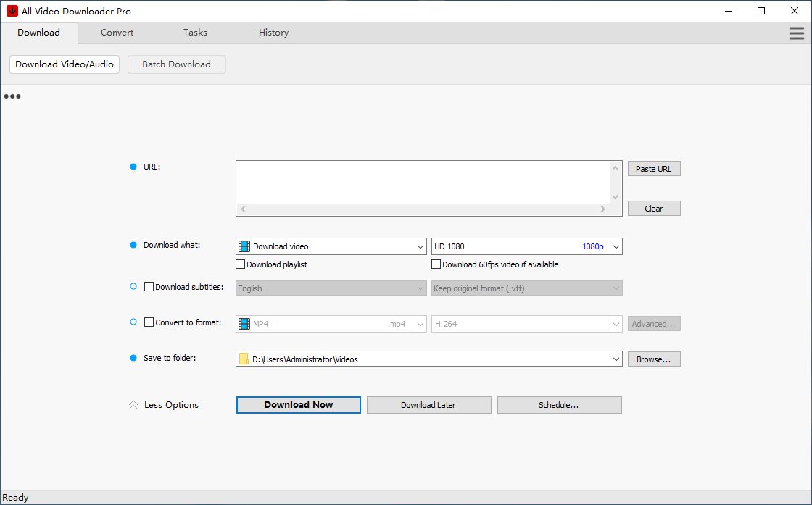
Task: Click the Download Later button
Action: (x=428, y=405)
